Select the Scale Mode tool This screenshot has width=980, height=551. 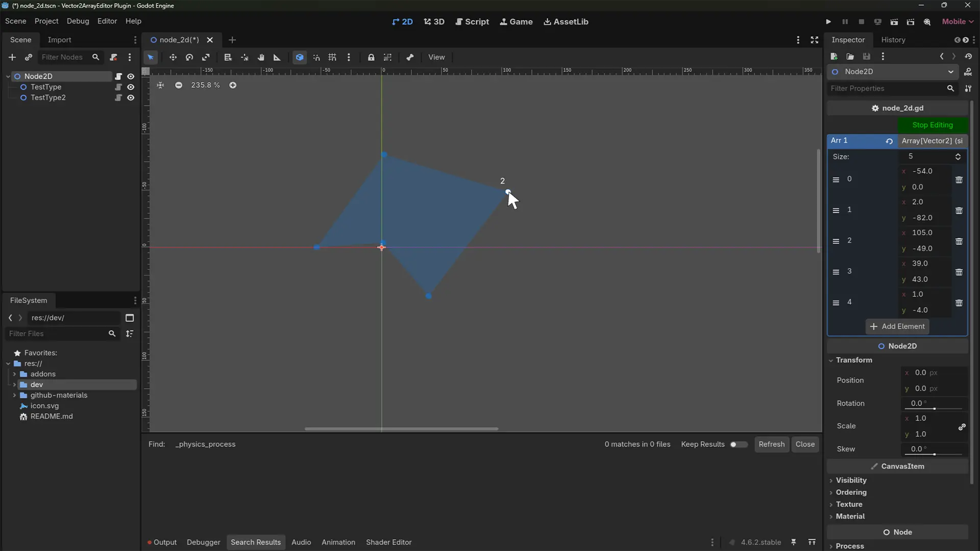[206, 57]
